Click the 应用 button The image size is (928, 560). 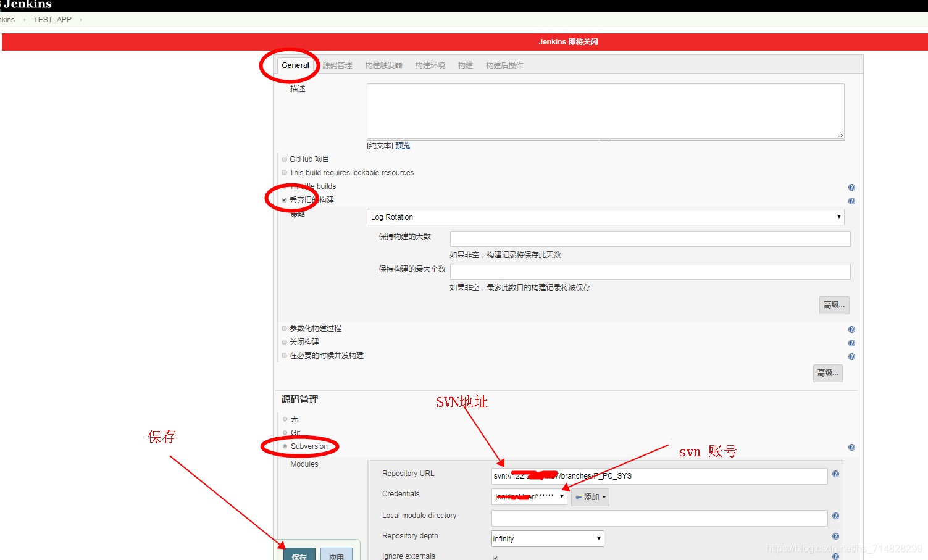[337, 555]
